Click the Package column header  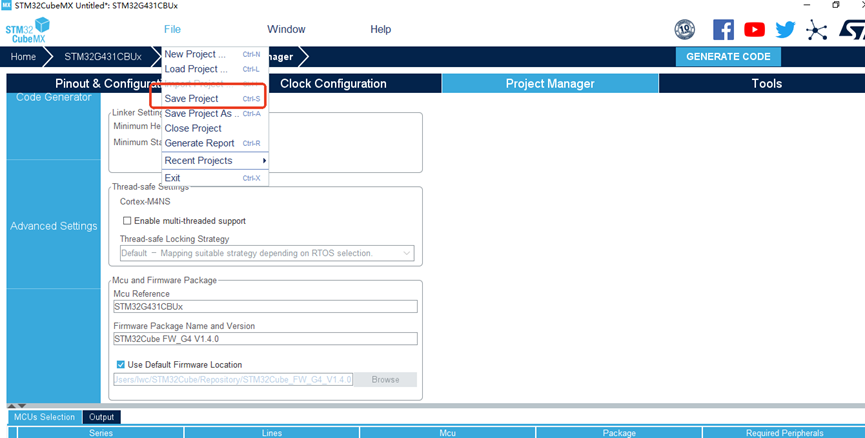point(619,433)
